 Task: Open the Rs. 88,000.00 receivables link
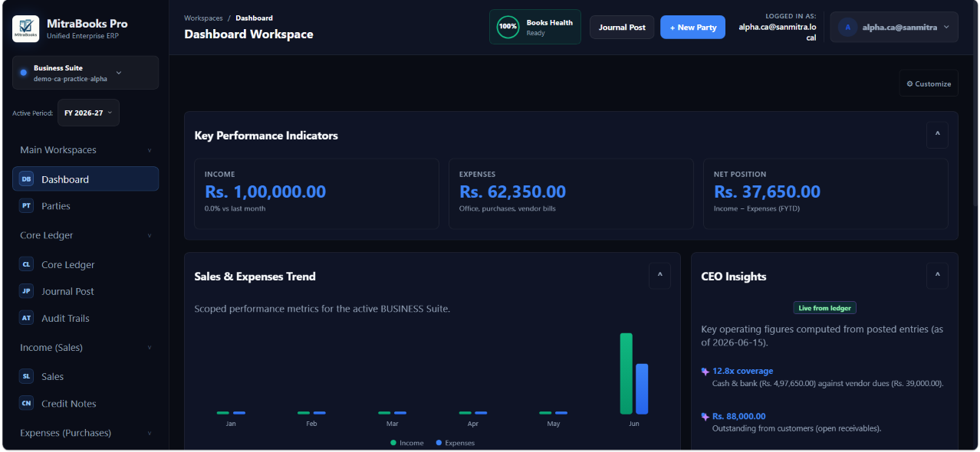click(738, 416)
